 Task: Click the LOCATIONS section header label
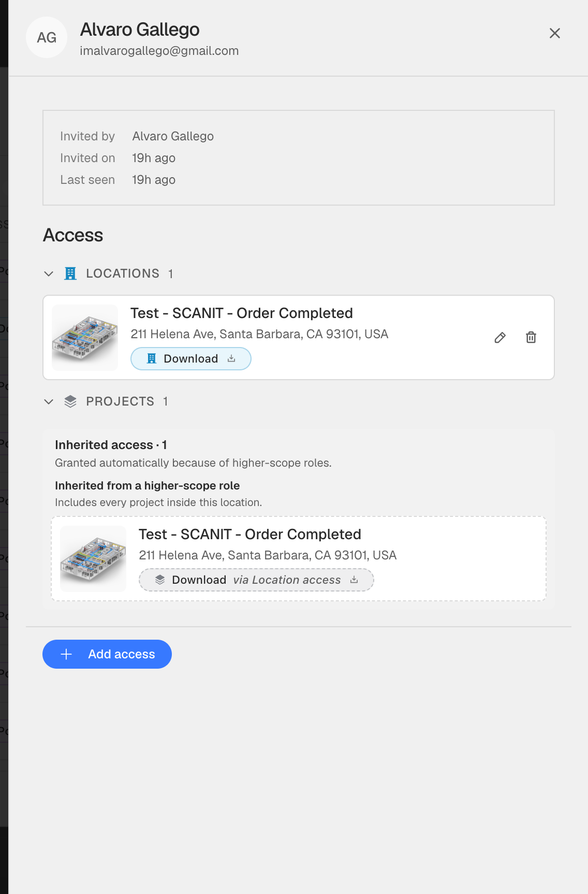[123, 273]
